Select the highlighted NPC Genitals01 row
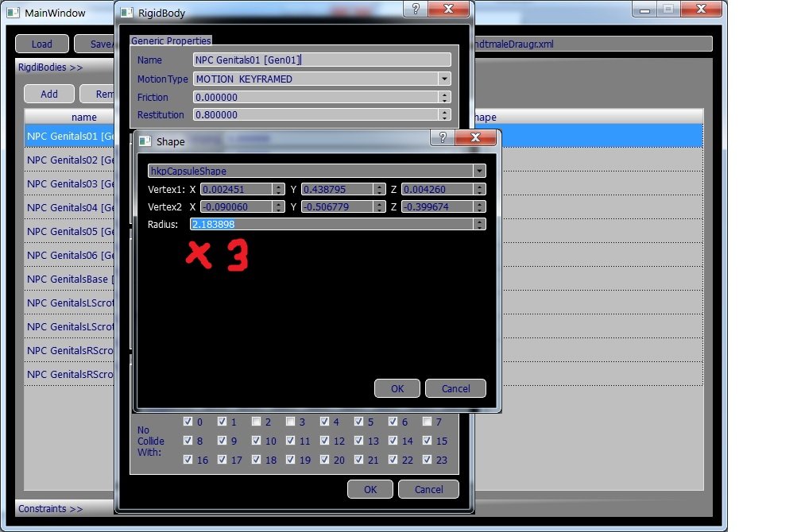The height and width of the screenshot is (532, 801). (x=69, y=137)
